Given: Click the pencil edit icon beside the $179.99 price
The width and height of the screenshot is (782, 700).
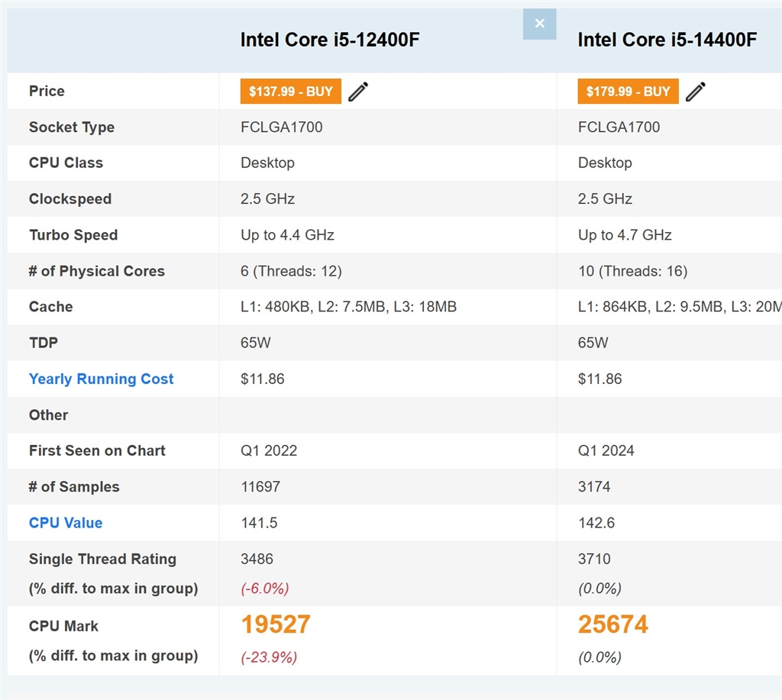Looking at the screenshot, I should coord(696,92).
